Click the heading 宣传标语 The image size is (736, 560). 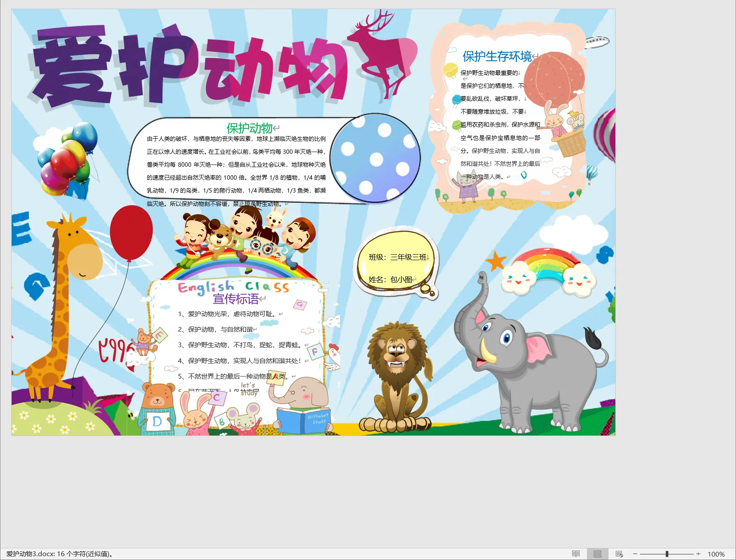point(236,299)
